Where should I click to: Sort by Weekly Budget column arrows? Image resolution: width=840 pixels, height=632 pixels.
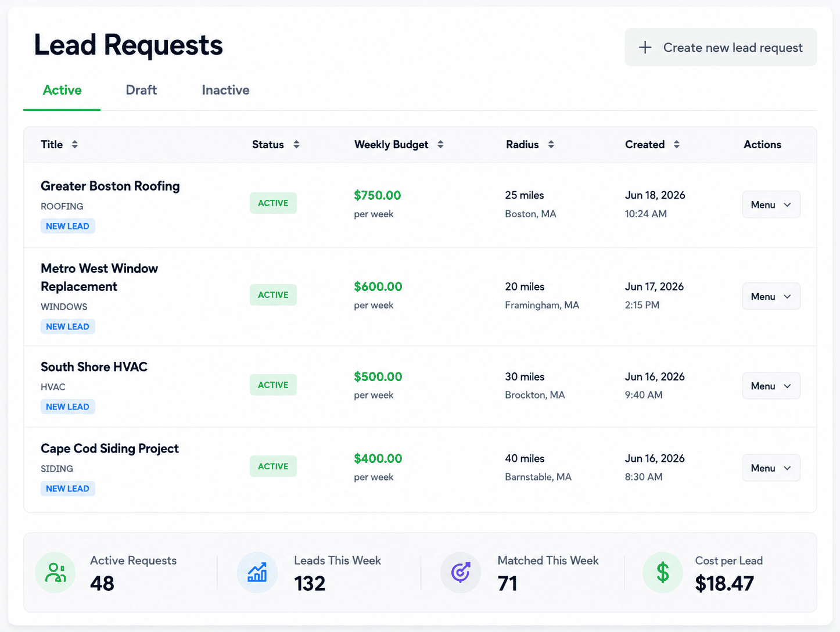pos(440,145)
